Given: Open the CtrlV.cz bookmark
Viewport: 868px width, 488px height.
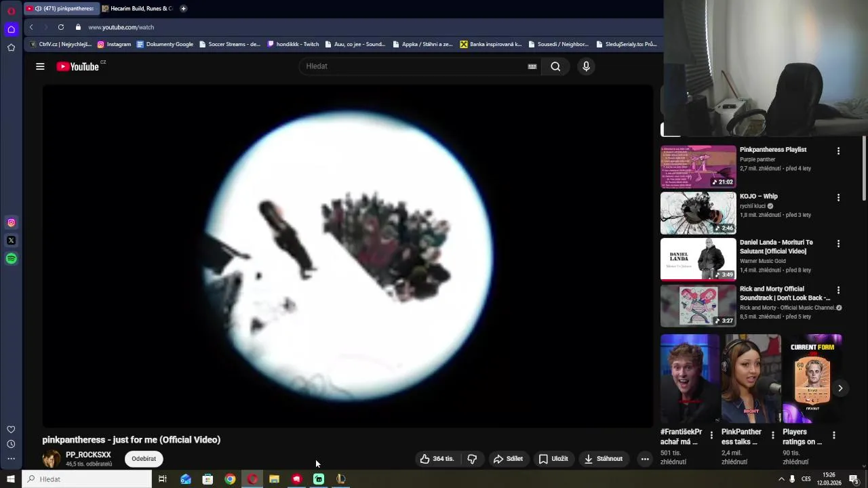Looking at the screenshot, I should [60, 44].
